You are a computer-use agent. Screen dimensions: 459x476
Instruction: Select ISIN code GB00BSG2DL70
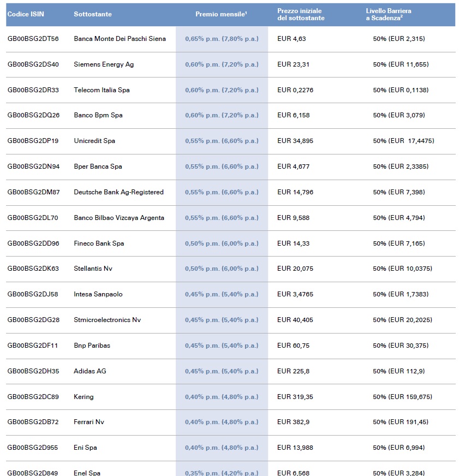(x=33, y=218)
